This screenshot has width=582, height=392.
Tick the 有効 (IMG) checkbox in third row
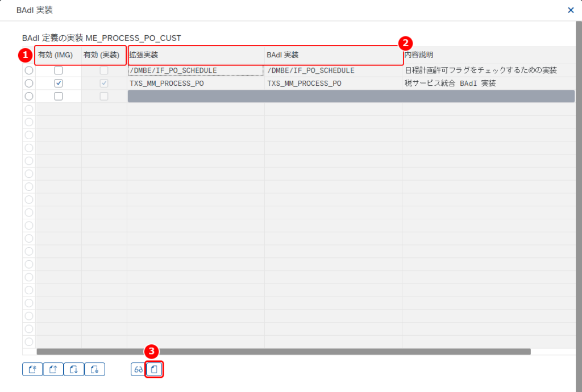tap(59, 96)
